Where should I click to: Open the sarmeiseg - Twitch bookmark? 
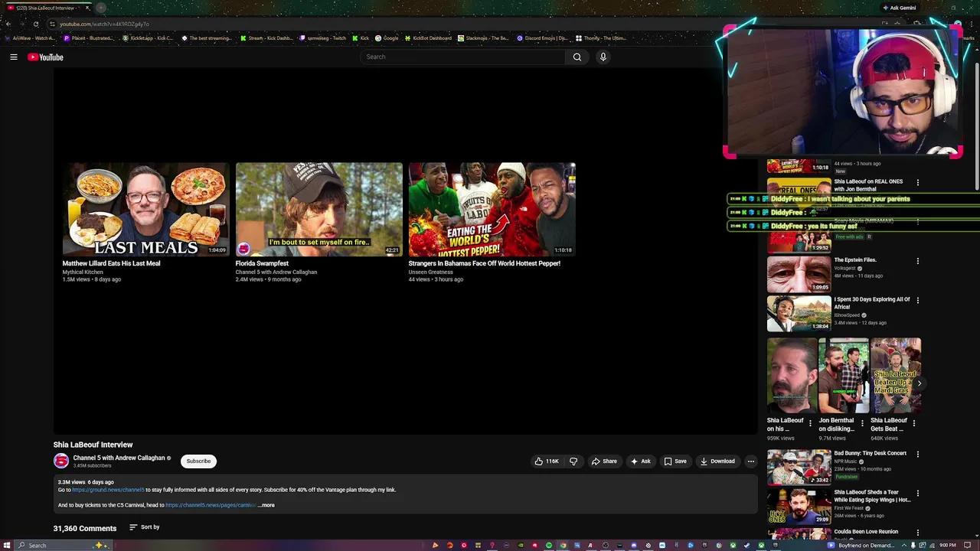[x=323, y=38]
